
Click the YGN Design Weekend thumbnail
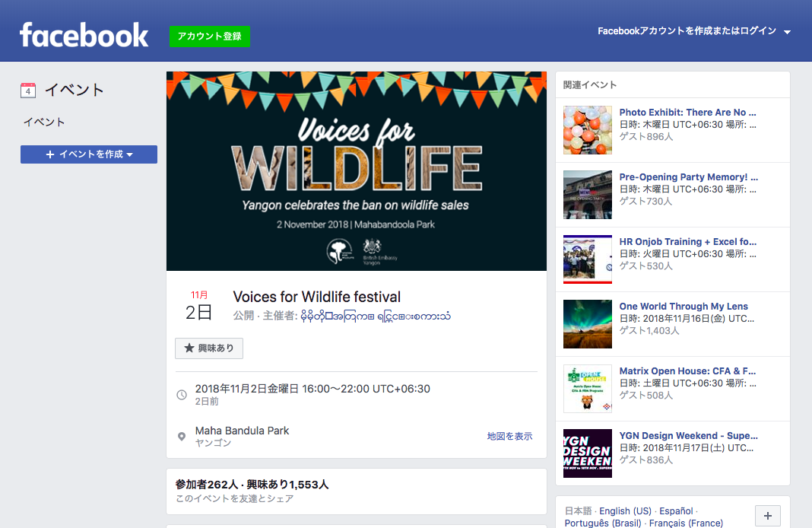(x=587, y=454)
